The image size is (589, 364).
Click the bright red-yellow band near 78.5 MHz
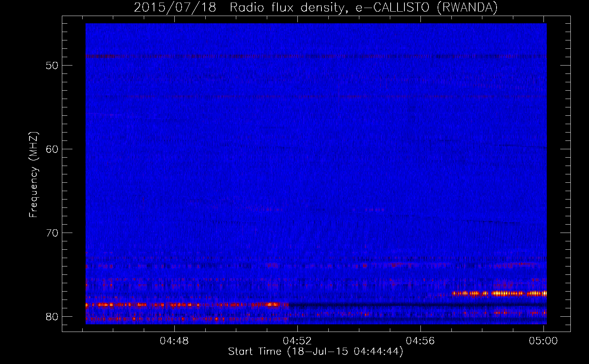tap(187, 304)
